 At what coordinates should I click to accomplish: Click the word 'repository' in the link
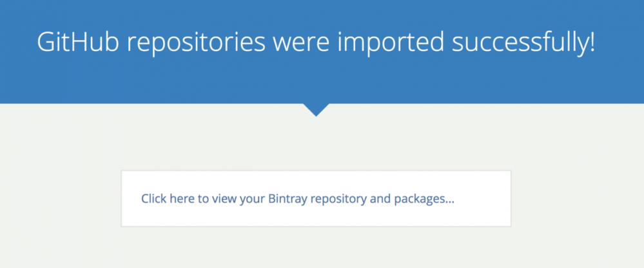338,199
